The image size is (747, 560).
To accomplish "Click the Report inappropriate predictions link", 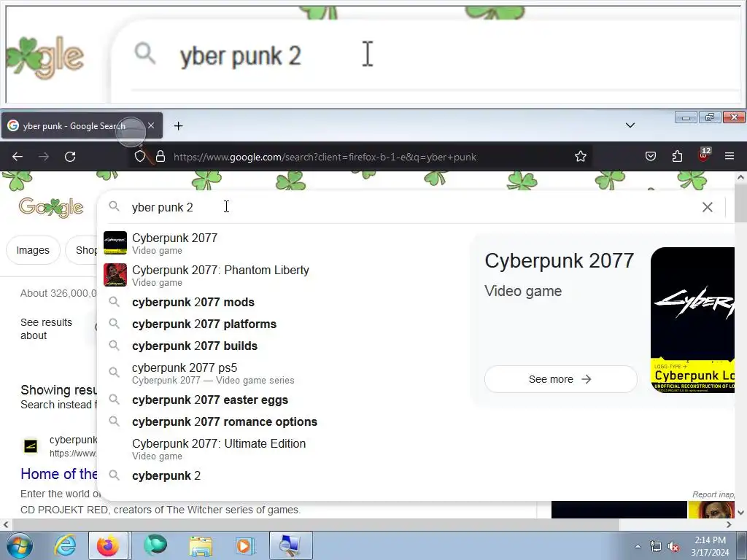I will 713,494.
